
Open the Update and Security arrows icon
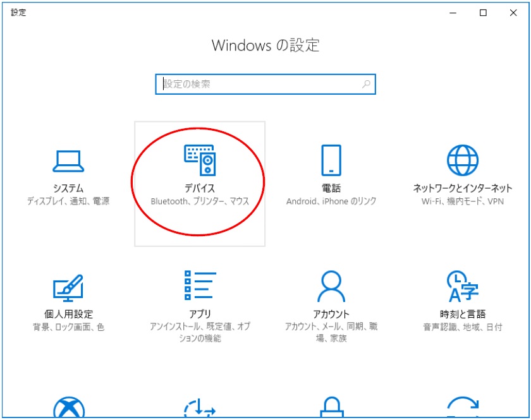click(463, 408)
